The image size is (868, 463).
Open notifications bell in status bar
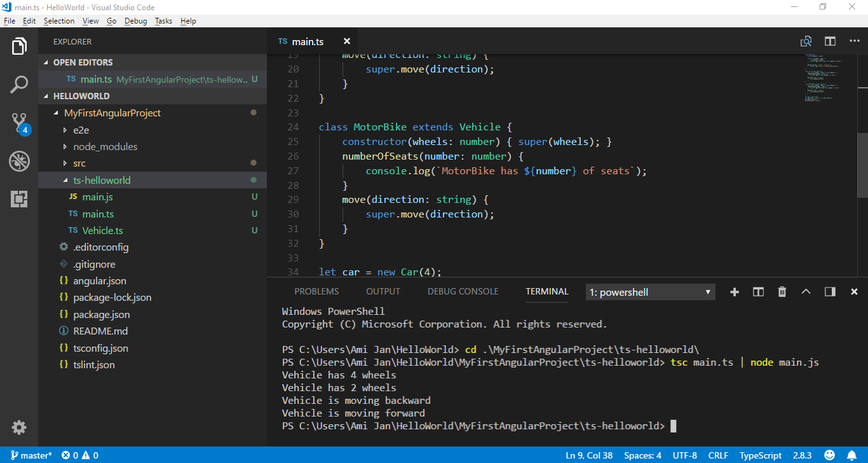853,455
